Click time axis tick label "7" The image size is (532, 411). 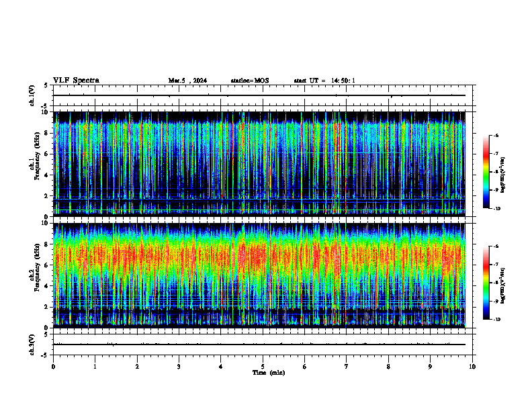point(347,367)
